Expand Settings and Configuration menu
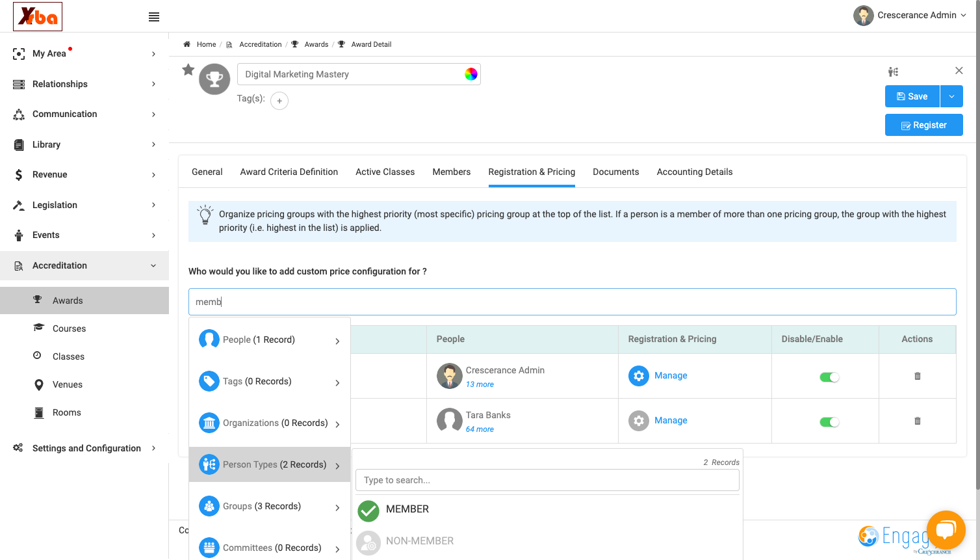The width and height of the screenshot is (980, 560). (x=84, y=448)
